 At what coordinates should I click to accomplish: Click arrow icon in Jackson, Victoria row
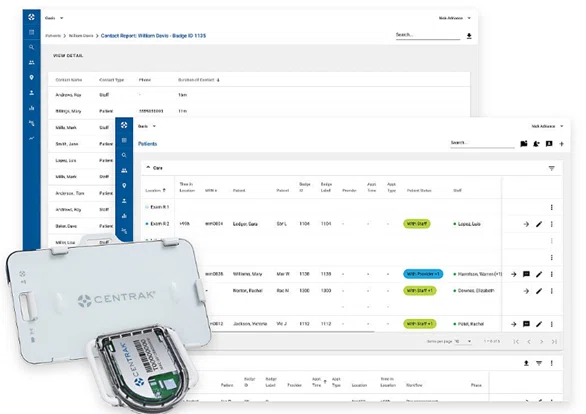click(x=513, y=324)
